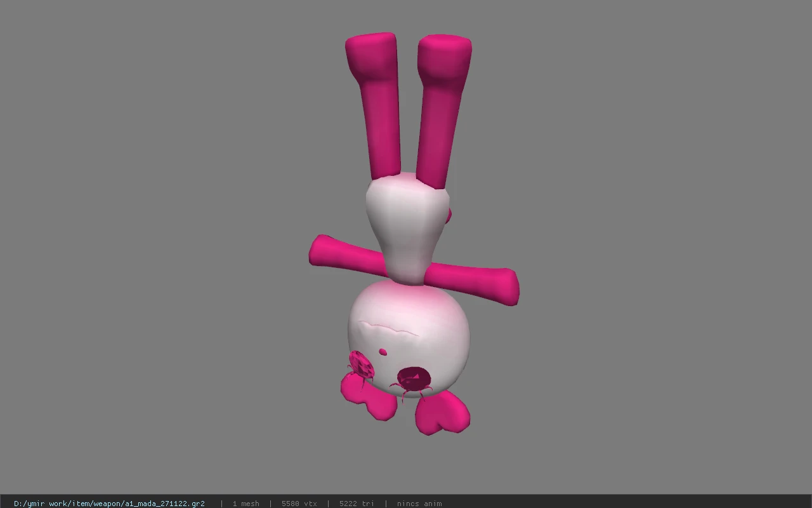This screenshot has width=812, height=508.
Task: Click the small pink dot on the head
Action: click(x=383, y=352)
